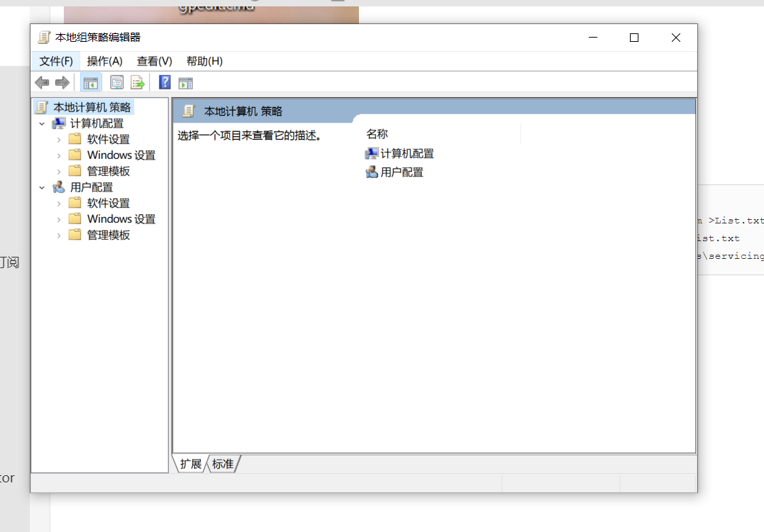Screen dimensions: 764x532
Task: Click scroll icon in right pane header
Action: [x=189, y=111]
